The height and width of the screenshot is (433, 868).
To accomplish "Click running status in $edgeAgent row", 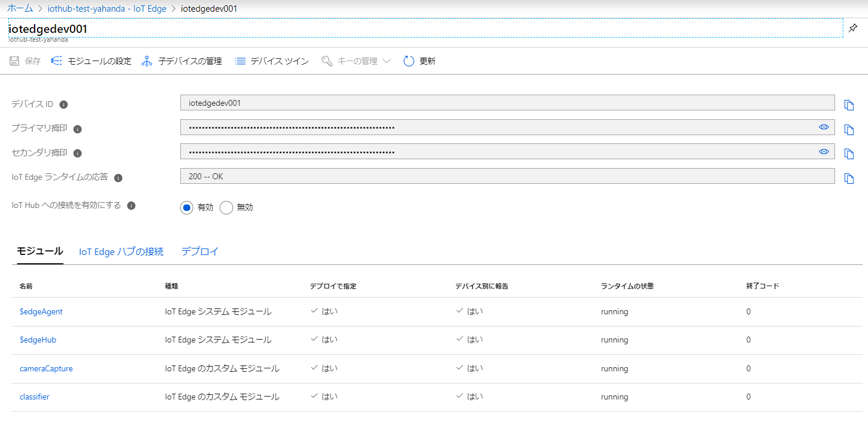I will (614, 312).
